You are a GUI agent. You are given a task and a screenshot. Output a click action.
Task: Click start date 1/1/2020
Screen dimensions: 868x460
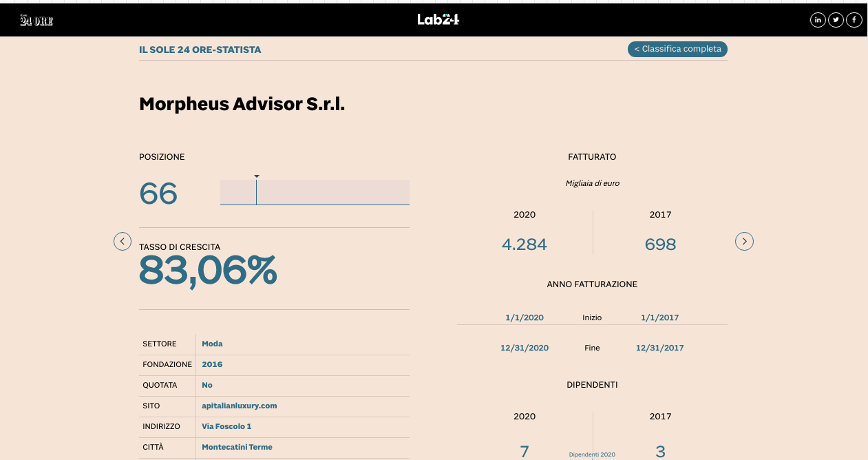[x=525, y=317]
